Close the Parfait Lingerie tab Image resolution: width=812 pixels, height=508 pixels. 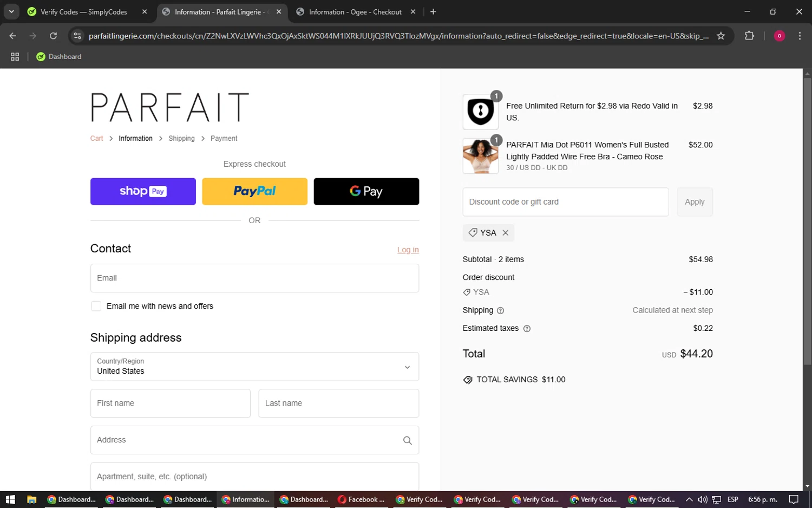(279, 12)
